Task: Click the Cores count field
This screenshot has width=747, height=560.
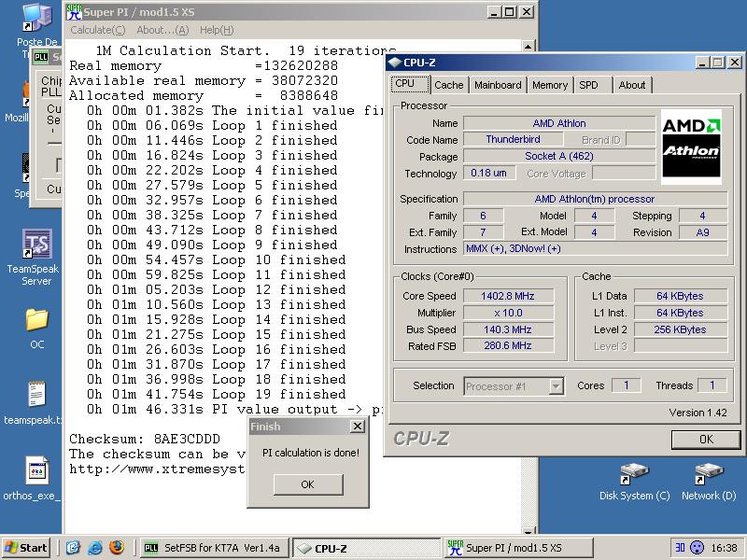Action: click(x=626, y=385)
